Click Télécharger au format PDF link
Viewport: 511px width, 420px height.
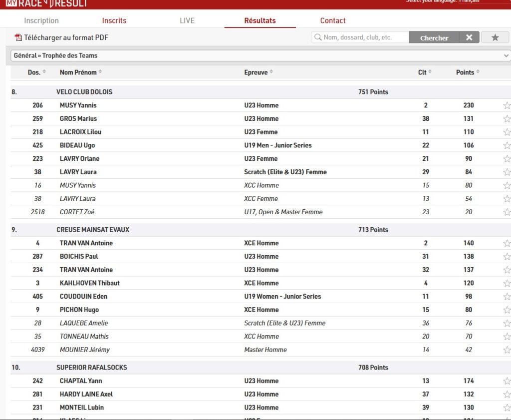click(x=66, y=37)
